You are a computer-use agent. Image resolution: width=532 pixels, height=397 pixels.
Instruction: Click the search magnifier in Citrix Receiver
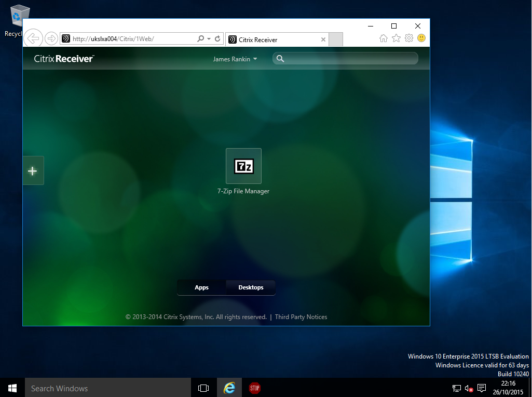click(280, 59)
